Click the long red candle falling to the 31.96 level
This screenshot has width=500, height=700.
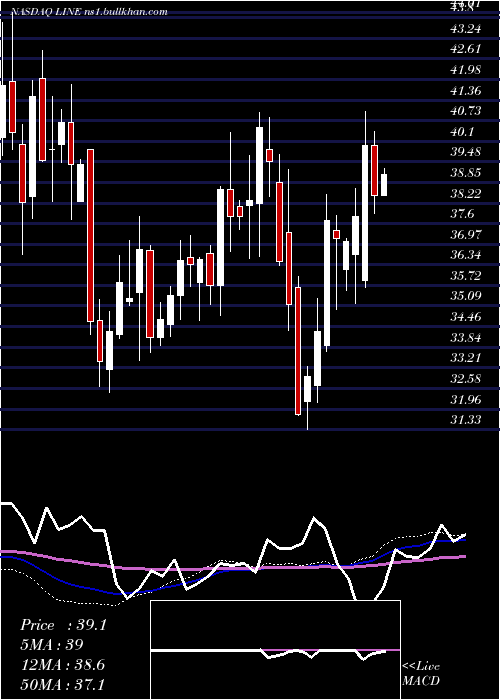(x=298, y=351)
